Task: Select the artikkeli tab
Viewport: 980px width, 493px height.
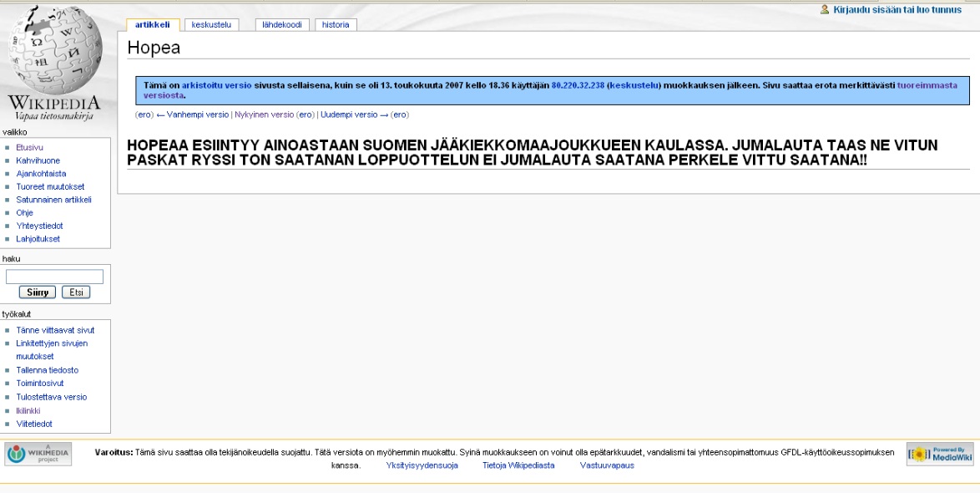Action: click(x=152, y=24)
